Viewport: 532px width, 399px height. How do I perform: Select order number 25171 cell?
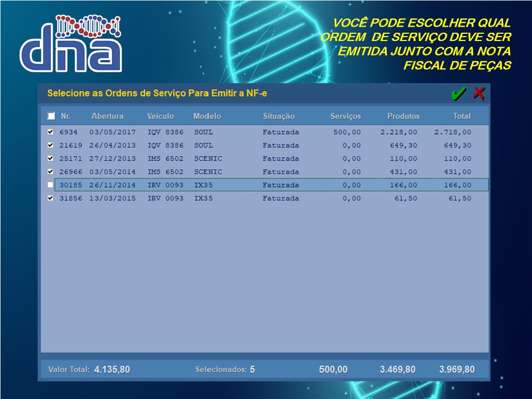pos(71,158)
